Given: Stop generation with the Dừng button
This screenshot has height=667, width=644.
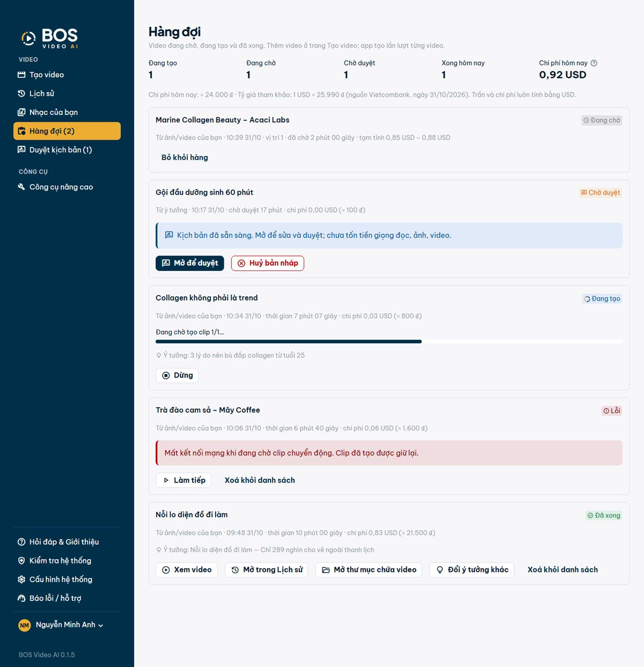Looking at the screenshot, I should 177,375.
